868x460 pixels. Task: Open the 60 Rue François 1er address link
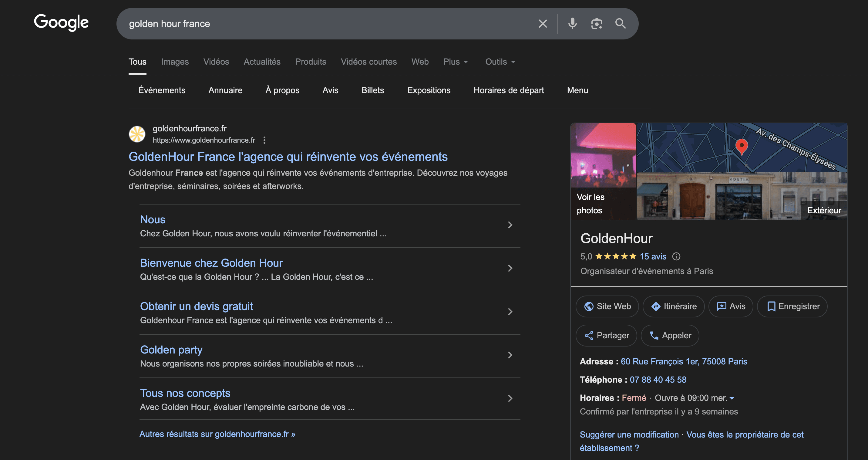coord(684,362)
